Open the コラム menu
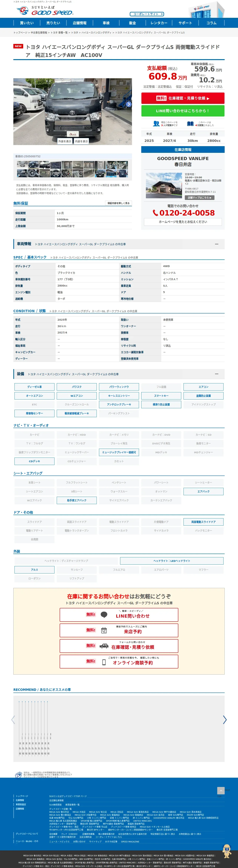Screen dimensions: 238x868 pyautogui.click(x=211, y=23)
